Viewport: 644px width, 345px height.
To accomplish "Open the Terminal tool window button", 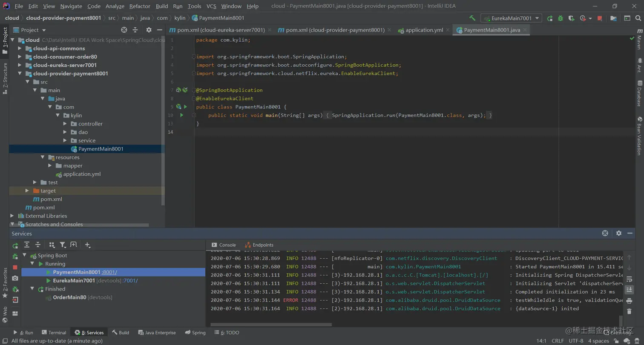I will (54, 333).
